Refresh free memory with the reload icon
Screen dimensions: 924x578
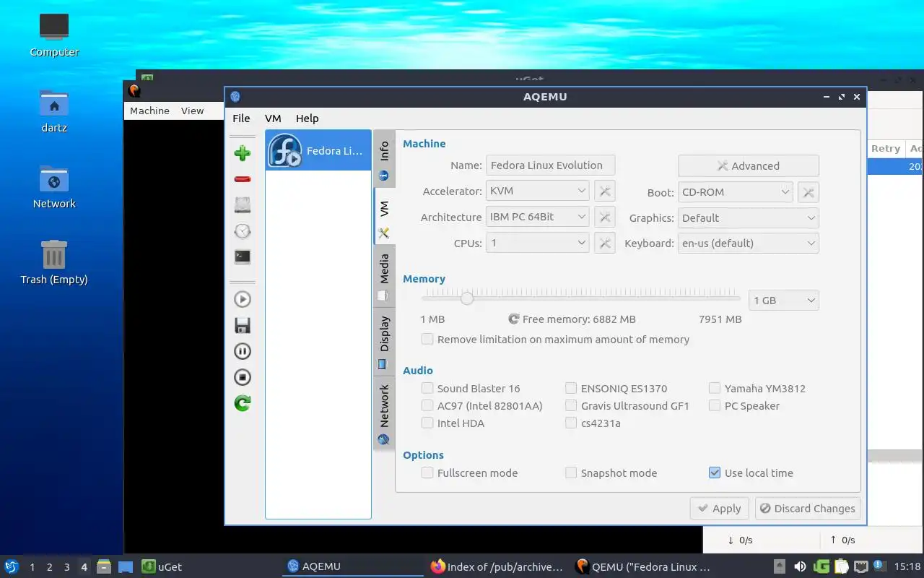coord(514,319)
